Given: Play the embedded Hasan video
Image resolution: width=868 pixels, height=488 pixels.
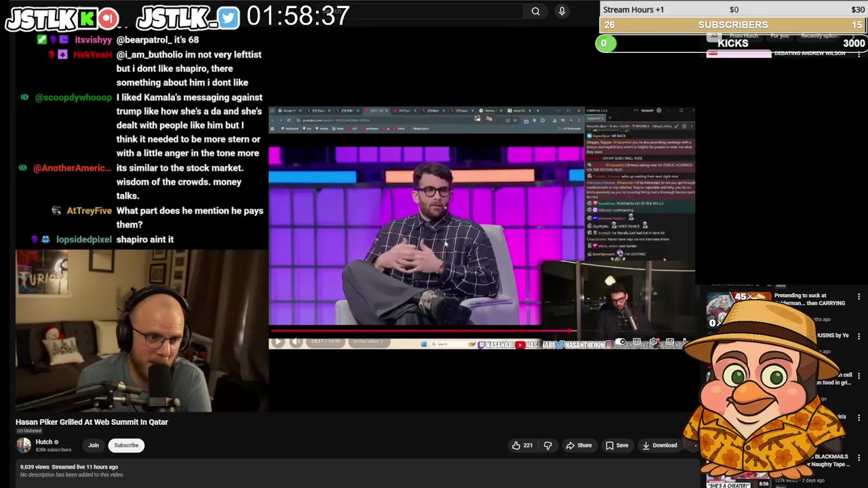Looking at the screenshot, I should tap(277, 342).
